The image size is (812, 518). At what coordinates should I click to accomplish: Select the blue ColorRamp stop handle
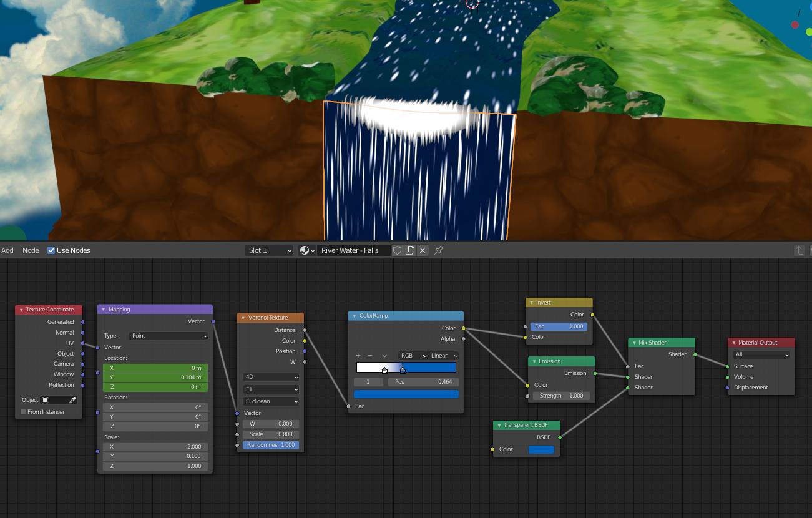click(x=403, y=370)
